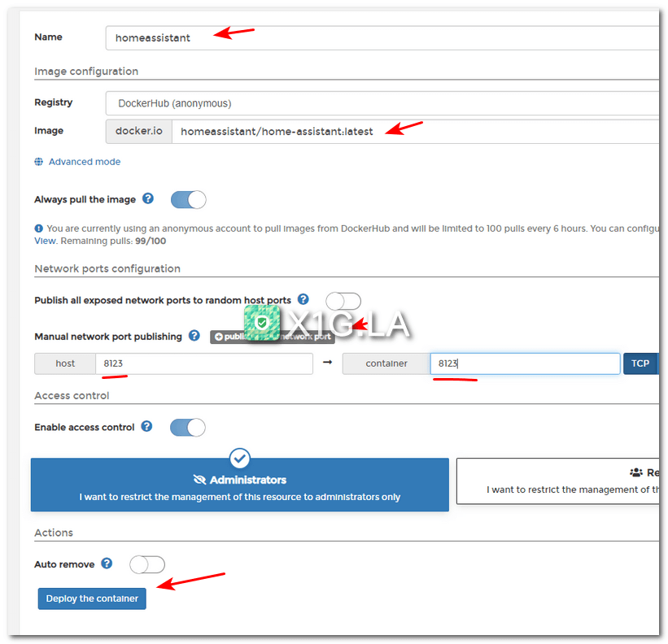Click Deploy the container button
Viewport: 668px width, 644px height.
point(92,598)
